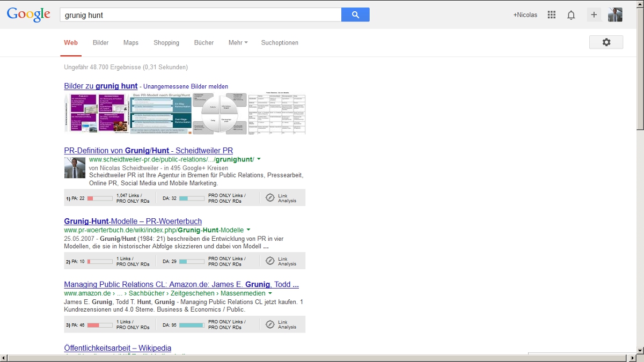
Task: Expand the pr-woerterbuch.de URL dropdown arrow
Action: pos(248,230)
